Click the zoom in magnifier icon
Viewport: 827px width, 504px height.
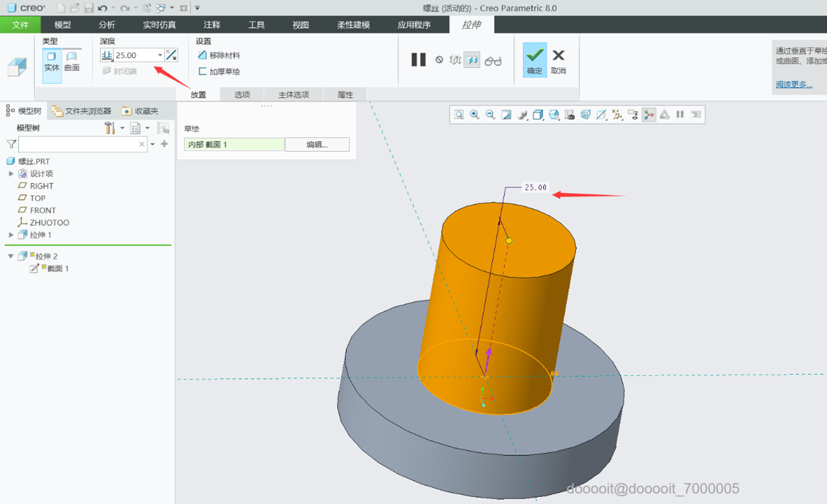point(475,115)
